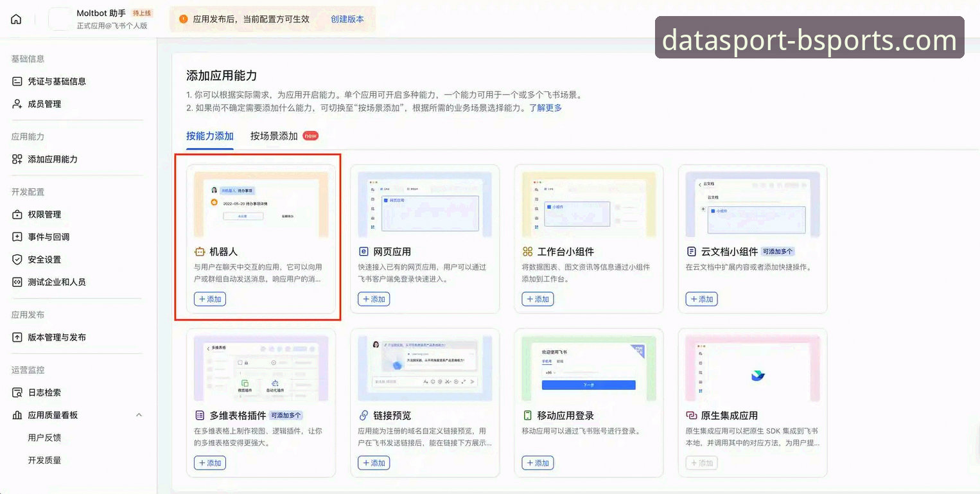Open 版本管理与发布 sidebar icon

17,337
